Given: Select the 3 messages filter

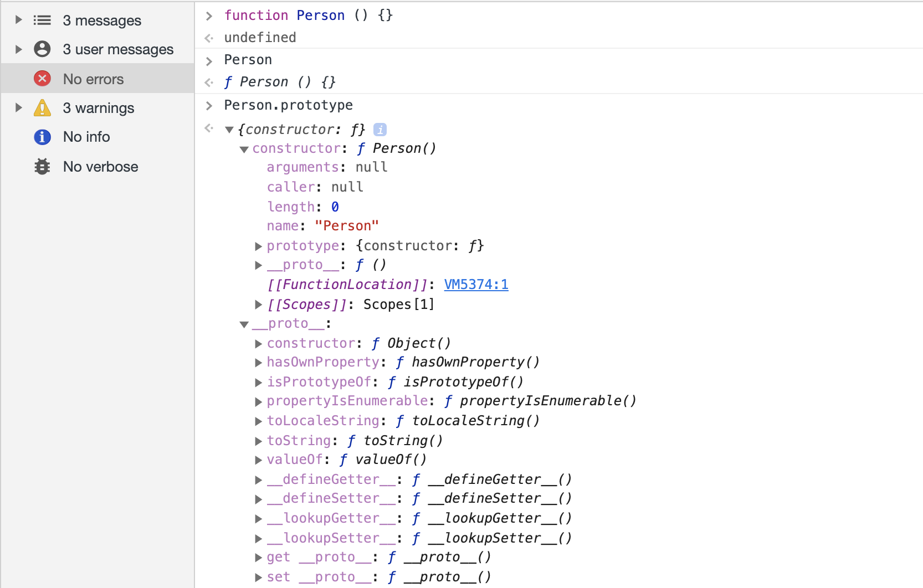Looking at the screenshot, I should 98,20.
